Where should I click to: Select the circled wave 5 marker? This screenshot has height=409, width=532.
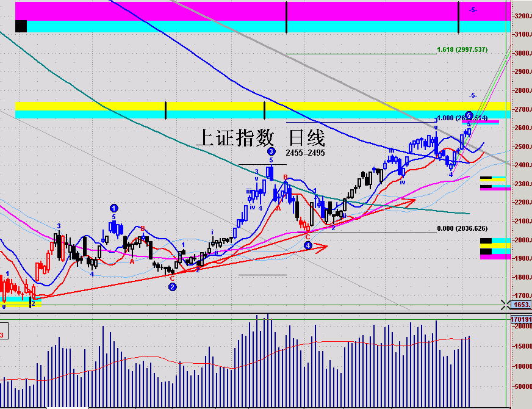469,115
